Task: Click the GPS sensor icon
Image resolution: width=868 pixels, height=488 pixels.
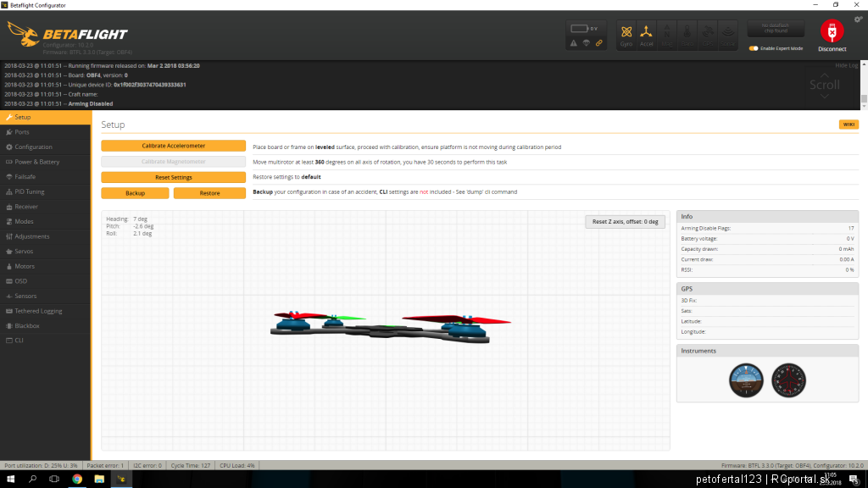Action: pos(708,36)
